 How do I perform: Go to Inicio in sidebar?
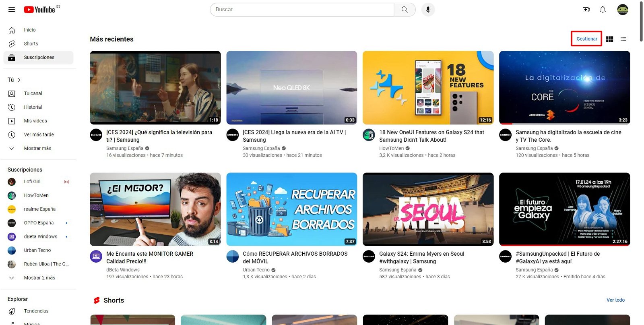point(38,30)
